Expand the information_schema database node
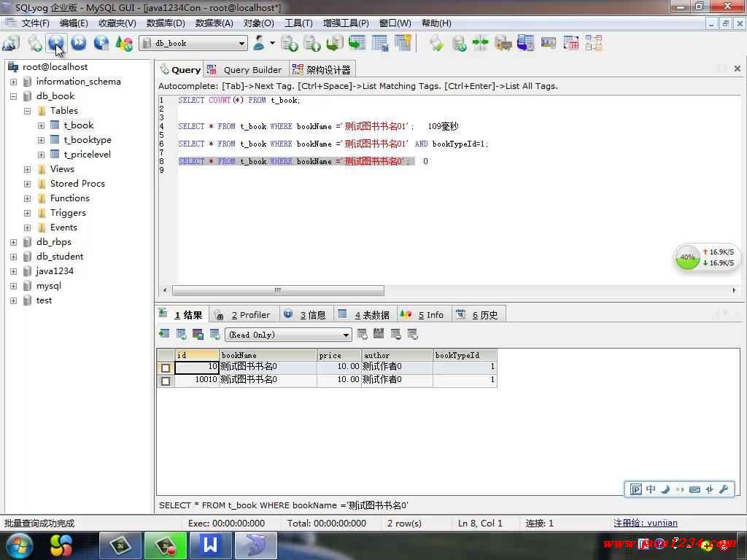 13,82
